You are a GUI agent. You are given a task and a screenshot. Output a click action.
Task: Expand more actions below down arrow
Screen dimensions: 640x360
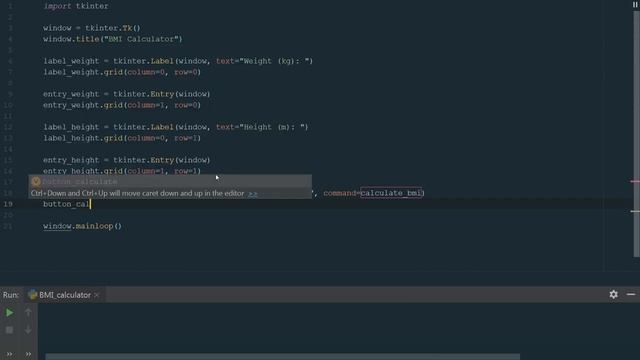[28, 354]
